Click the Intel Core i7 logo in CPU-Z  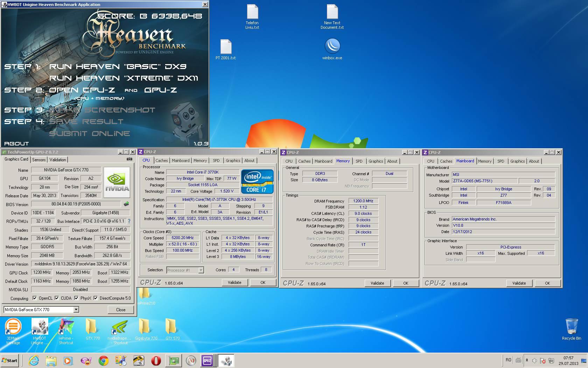tap(257, 182)
